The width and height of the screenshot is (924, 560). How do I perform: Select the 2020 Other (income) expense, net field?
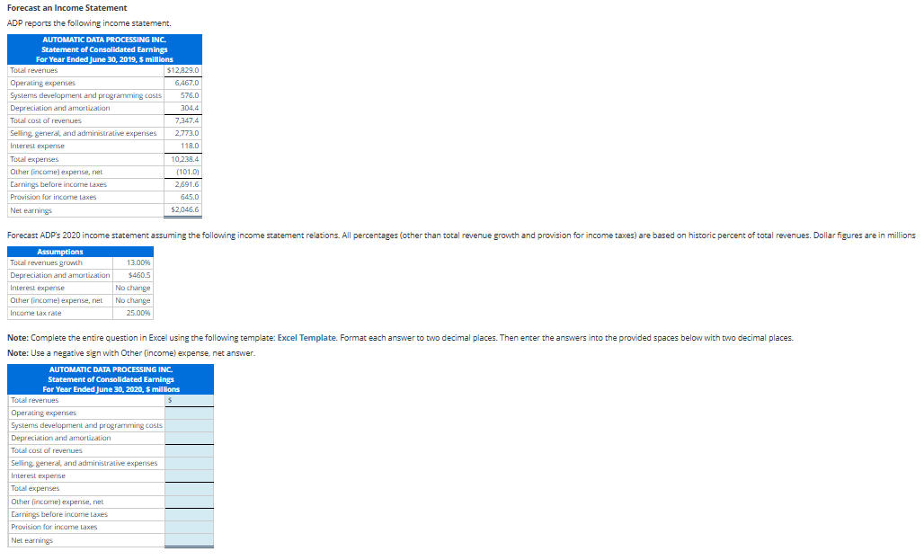(189, 502)
